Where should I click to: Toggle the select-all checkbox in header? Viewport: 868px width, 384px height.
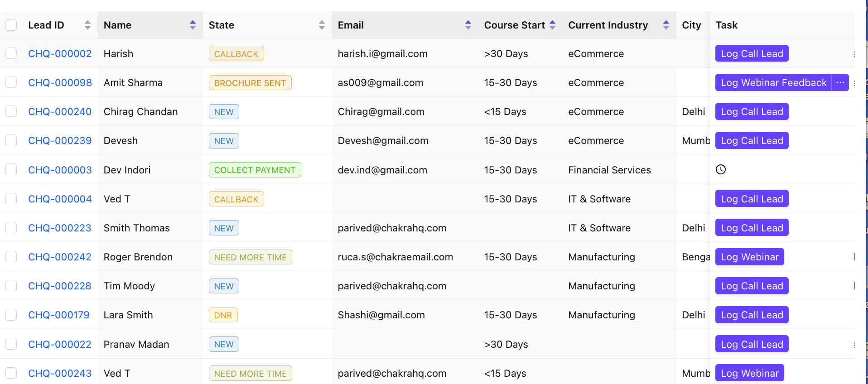[11, 25]
